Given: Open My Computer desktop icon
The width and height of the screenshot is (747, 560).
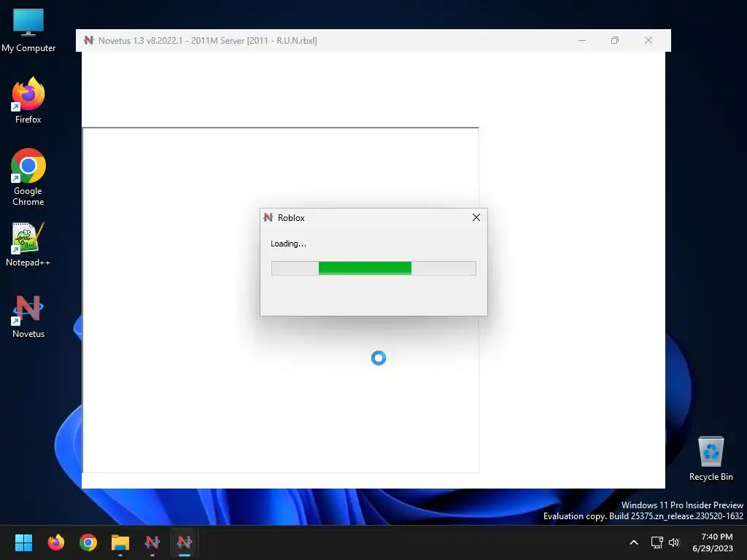Looking at the screenshot, I should pos(28,29).
